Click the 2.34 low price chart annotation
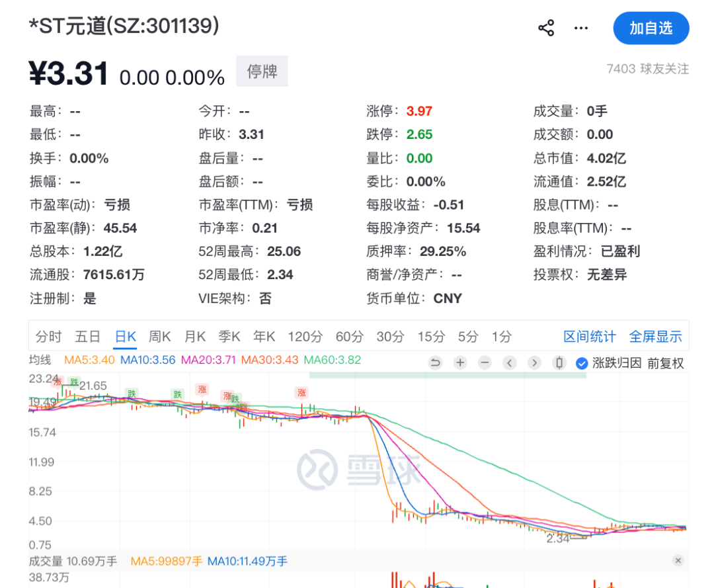 [558, 539]
